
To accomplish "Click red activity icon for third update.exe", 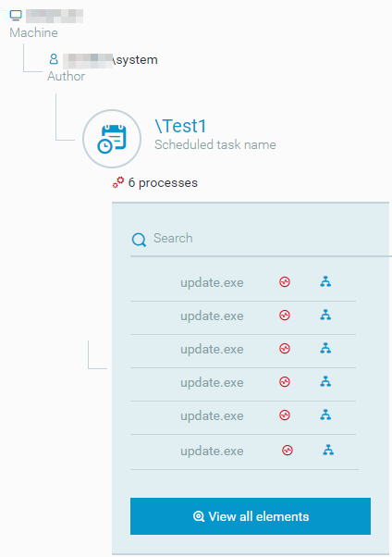I will pyautogui.click(x=285, y=349).
